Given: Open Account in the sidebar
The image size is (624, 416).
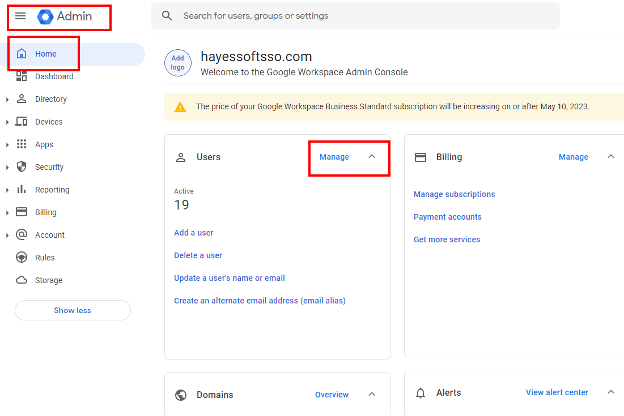Looking at the screenshot, I should (x=50, y=235).
